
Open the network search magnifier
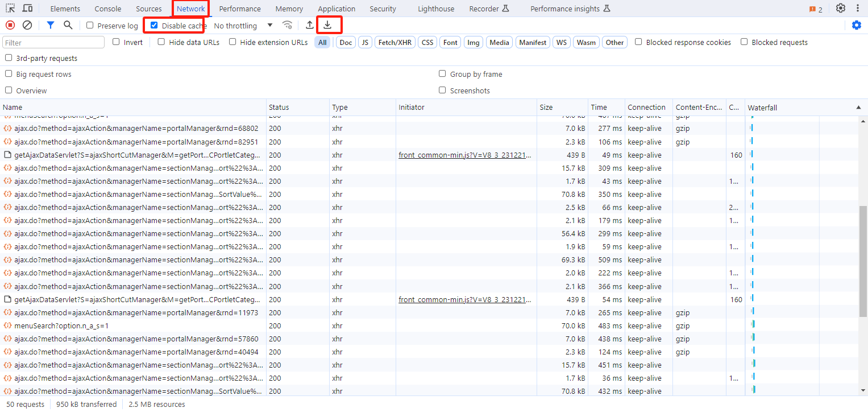pos(68,25)
